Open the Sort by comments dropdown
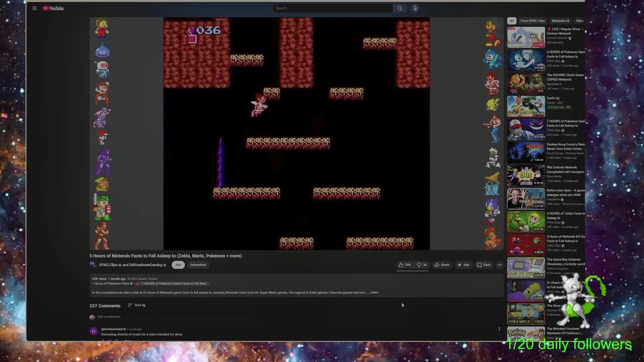Image resolution: width=644 pixels, height=362 pixels. pyautogui.click(x=137, y=305)
